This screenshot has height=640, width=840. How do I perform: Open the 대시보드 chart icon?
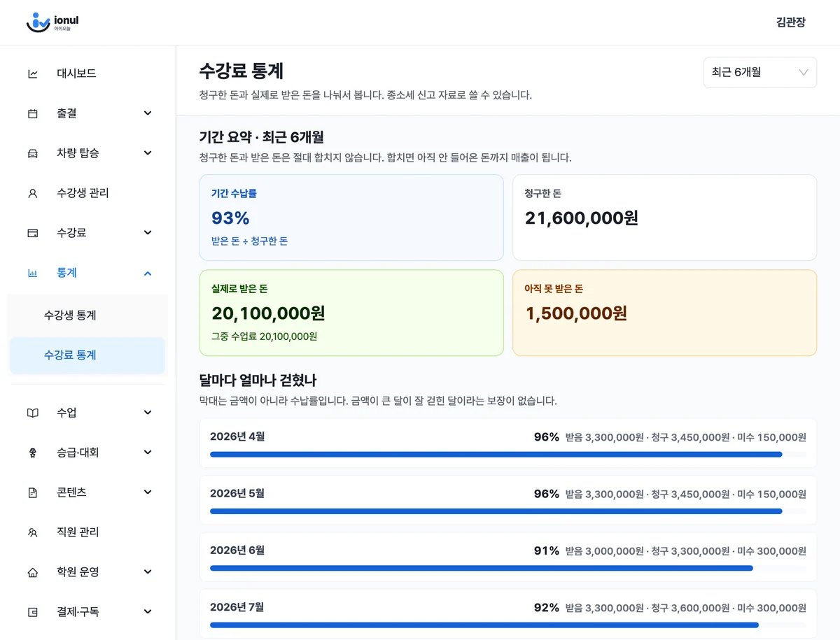(x=33, y=73)
